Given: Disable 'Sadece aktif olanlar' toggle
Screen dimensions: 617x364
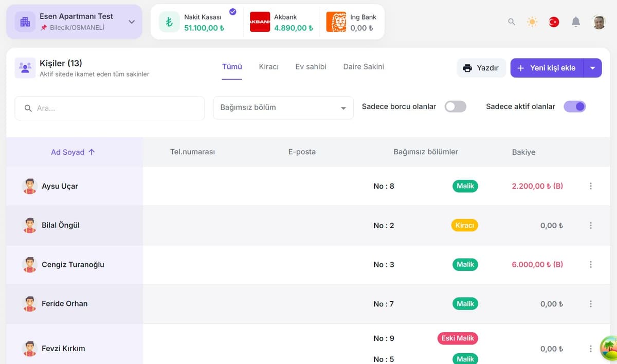Looking at the screenshot, I should point(575,106).
